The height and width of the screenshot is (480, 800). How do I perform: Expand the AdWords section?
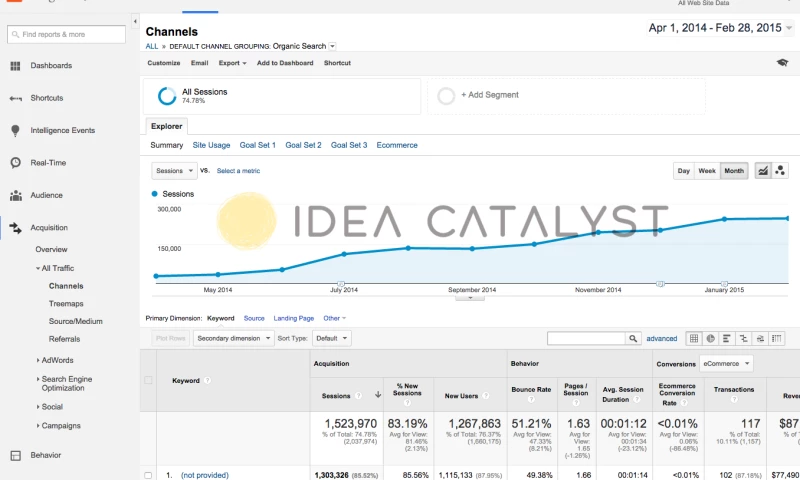click(x=38, y=360)
